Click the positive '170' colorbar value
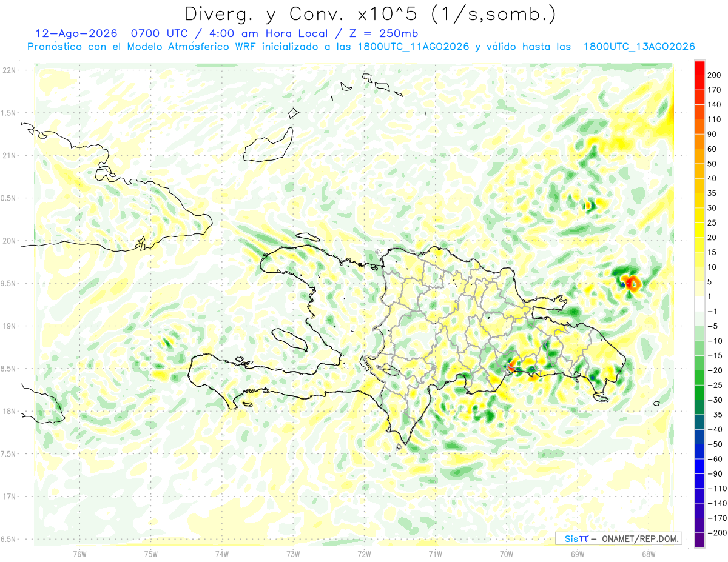728x562 pixels. click(x=714, y=90)
